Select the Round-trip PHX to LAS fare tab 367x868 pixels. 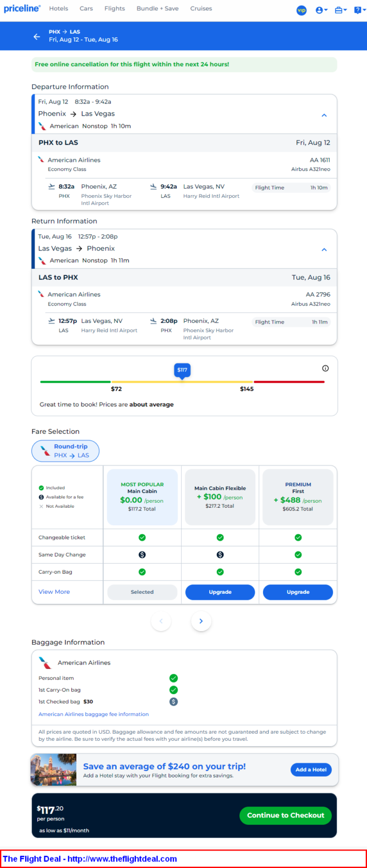pos(65,451)
